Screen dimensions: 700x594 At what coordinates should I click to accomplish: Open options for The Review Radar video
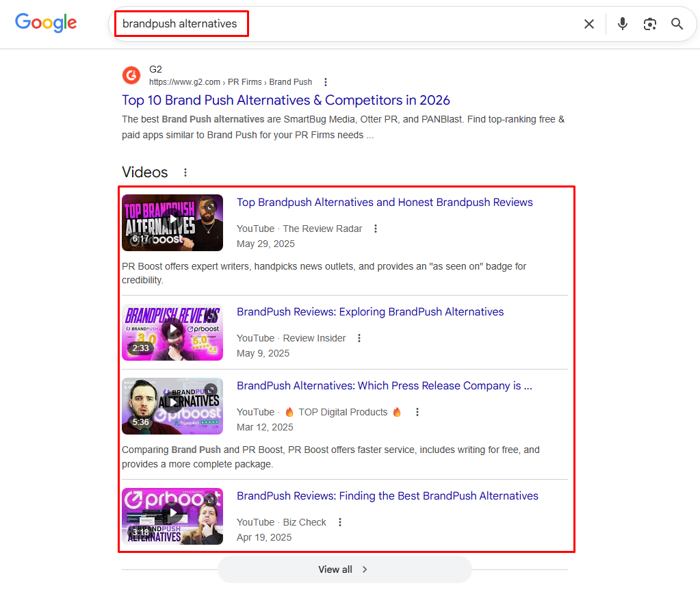click(376, 229)
